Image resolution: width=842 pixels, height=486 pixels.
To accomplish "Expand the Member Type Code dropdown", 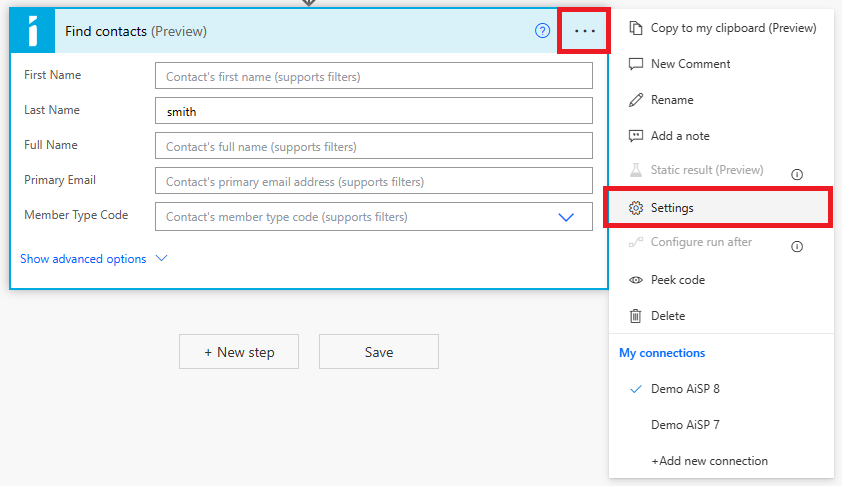I will coord(566,217).
